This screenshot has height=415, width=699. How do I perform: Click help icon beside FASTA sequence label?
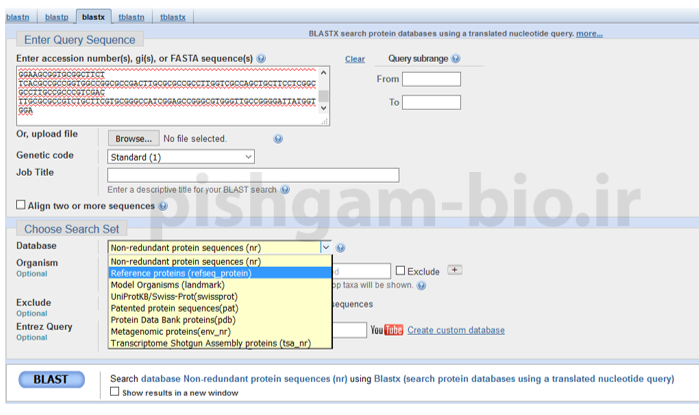pyautogui.click(x=261, y=60)
